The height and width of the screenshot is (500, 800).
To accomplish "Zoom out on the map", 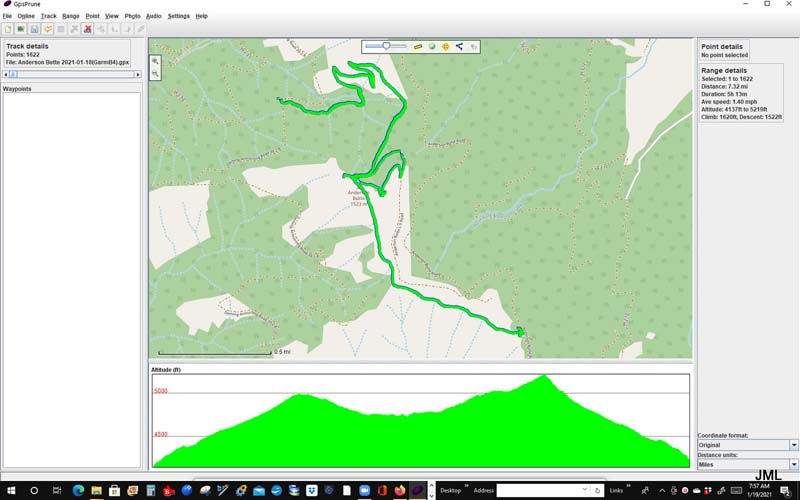I will [156, 74].
